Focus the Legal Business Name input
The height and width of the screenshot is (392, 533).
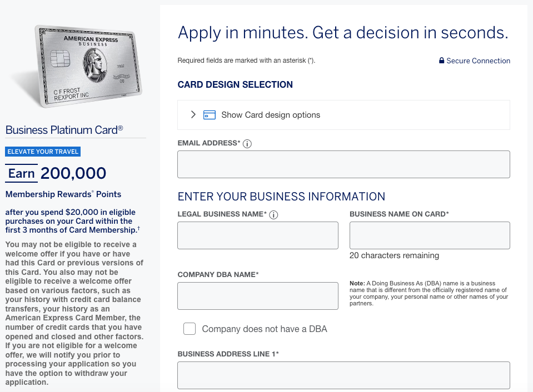(x=257, y=235)
